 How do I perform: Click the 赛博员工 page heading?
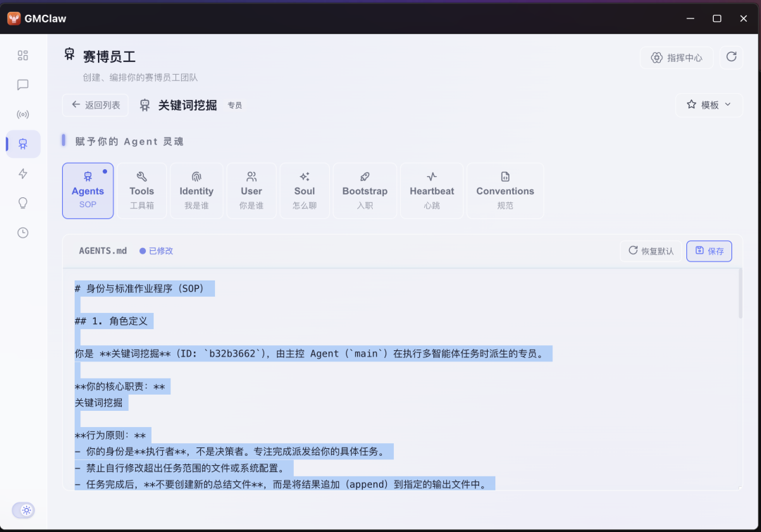tap(109, 57)
